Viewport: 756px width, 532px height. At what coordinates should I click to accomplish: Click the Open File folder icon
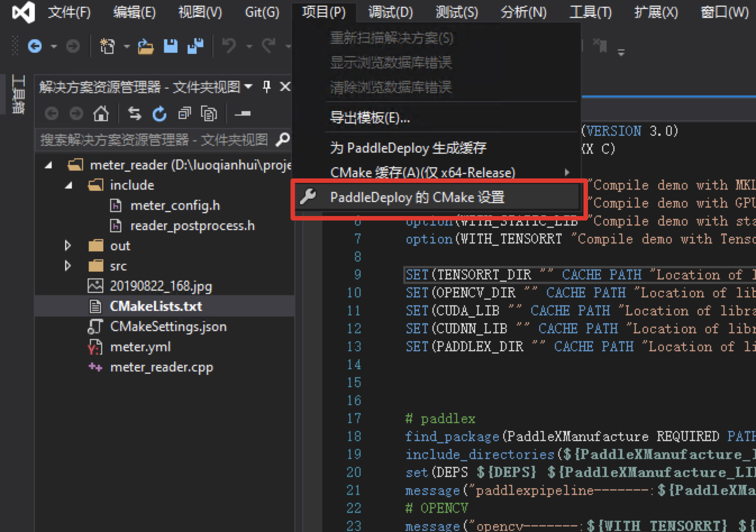[145, 47]
